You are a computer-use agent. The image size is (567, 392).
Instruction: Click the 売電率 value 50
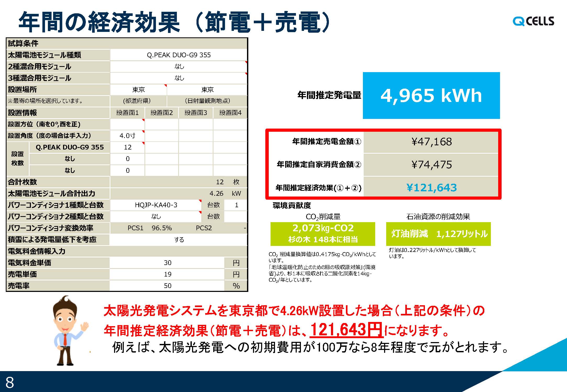167,286
